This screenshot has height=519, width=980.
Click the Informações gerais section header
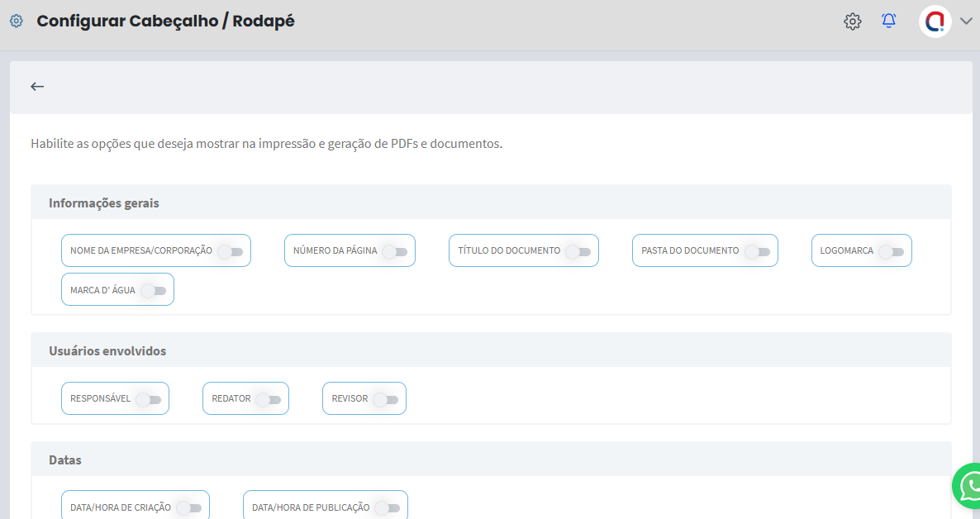[x=104, y=202]
